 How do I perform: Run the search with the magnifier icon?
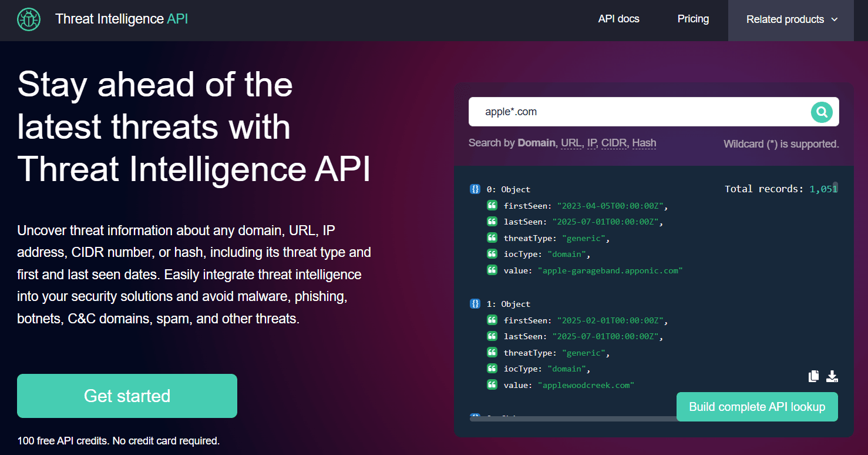(822, 112)
